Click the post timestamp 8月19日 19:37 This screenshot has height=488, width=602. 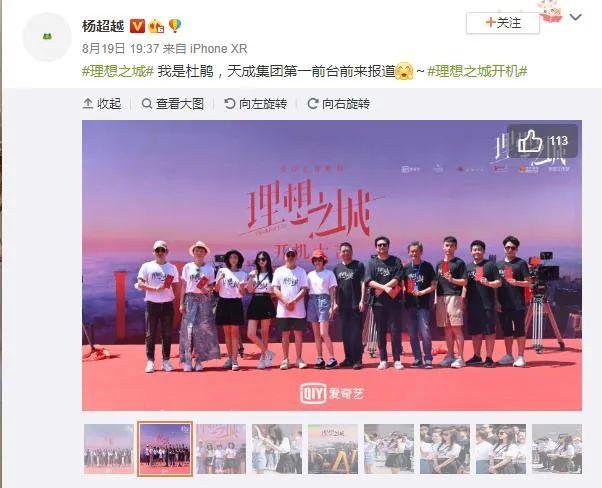tap(121, 49)
